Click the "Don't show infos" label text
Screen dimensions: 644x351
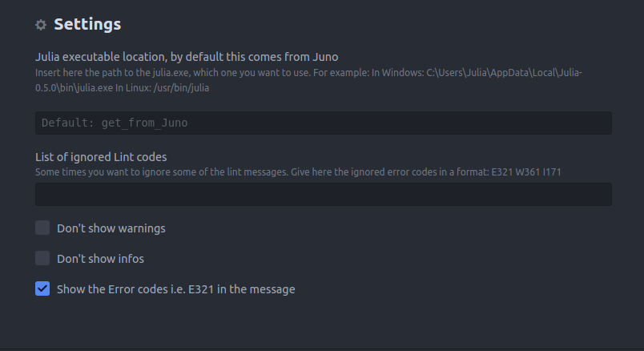(x=100, y=259)
